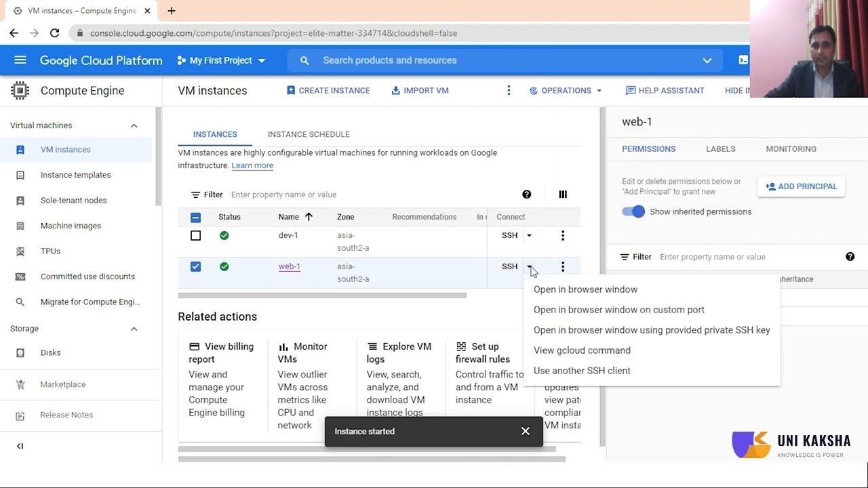This screenshot has height=488, width=868.
Task: Sort instances by Name column arrow
Action: coord(309,217)
